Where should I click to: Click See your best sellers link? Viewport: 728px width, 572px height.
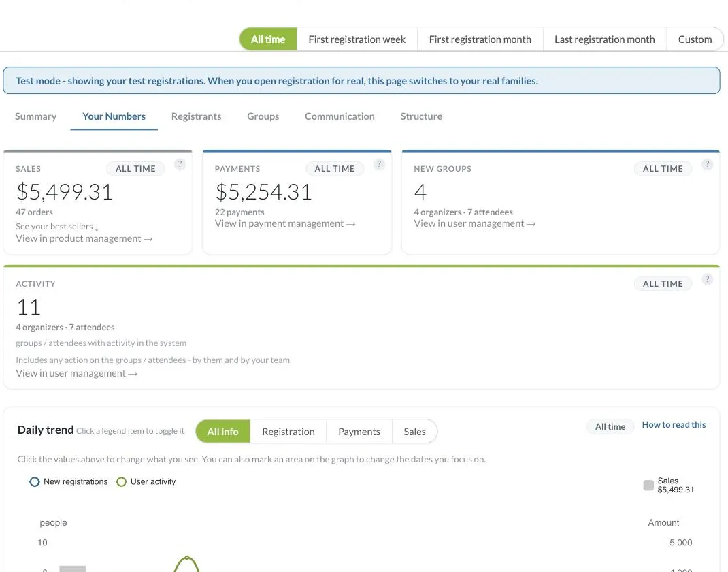[58, 226]
